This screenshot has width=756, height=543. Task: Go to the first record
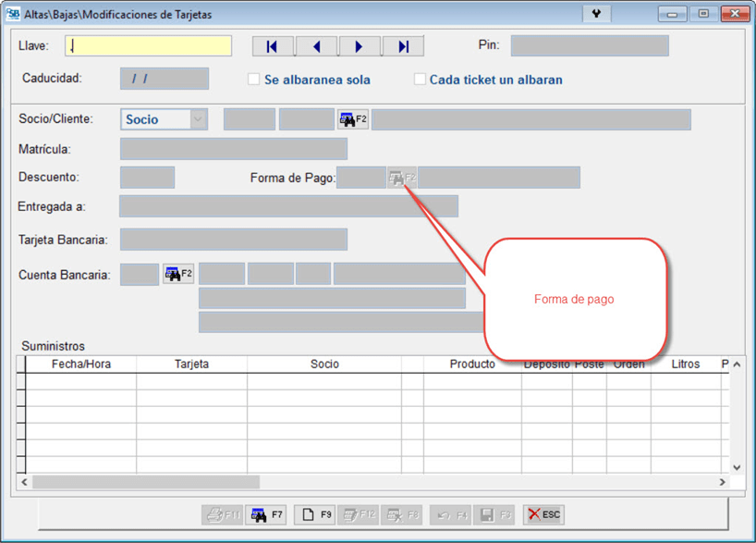273,46
